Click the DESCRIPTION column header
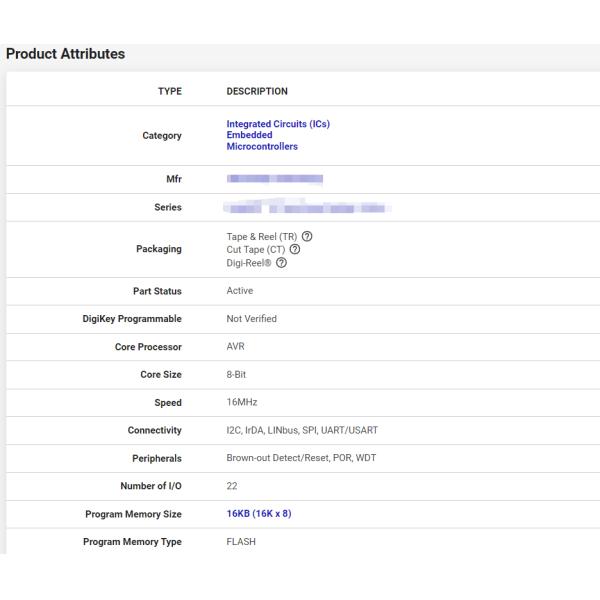Screen dimensions: 600x600 pos(257,91)
